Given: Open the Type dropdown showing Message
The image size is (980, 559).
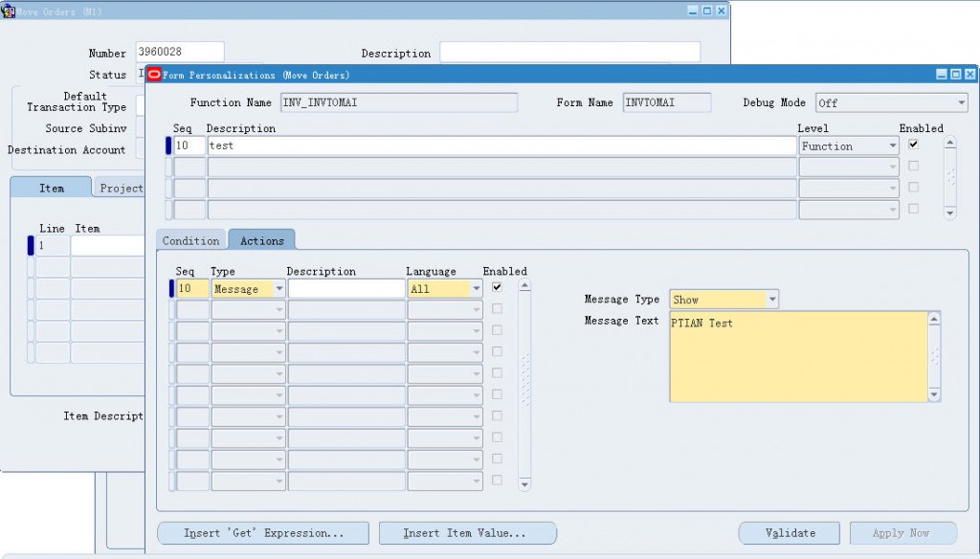Looking at the screenshot, I should 279,288.
